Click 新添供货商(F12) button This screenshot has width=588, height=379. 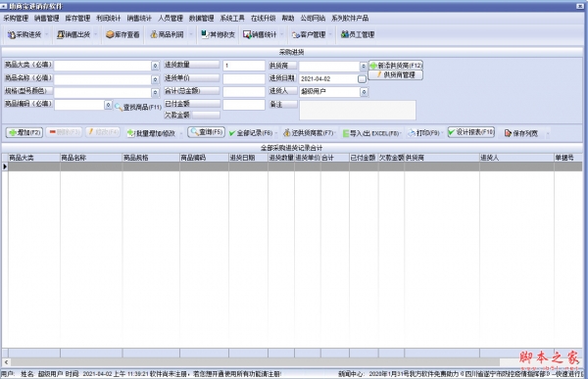point(396,66)
